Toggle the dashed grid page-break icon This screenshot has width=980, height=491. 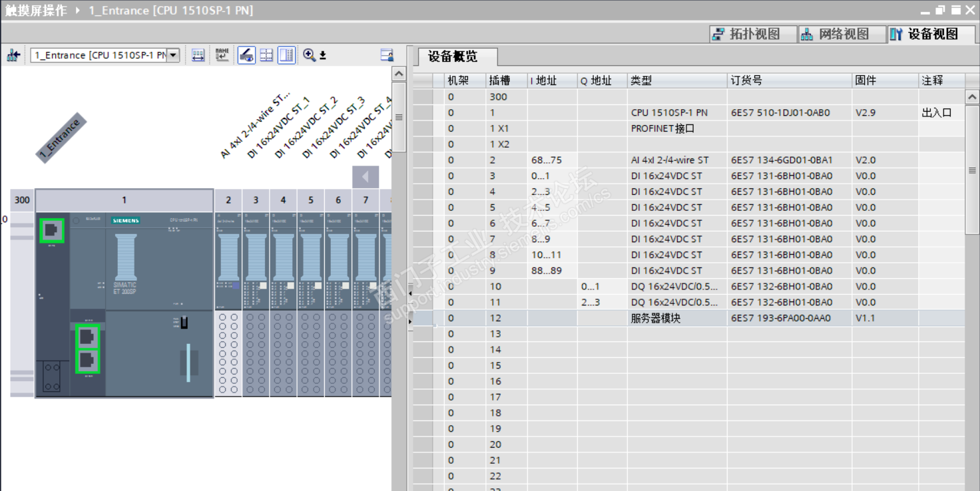pyautogui.click(x=266, y=55)
